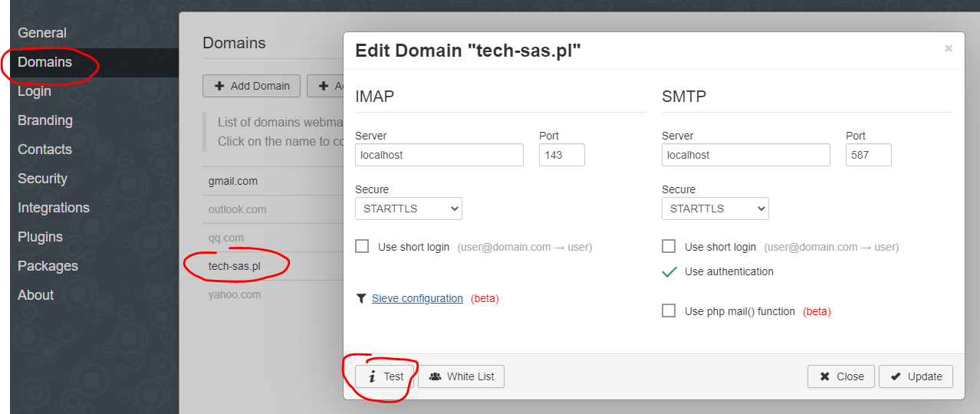Image resolution: width=980 pixels, height=414 pixels.
Task: Open Integrations in the sidebar
Action: (x=54, y=208)
